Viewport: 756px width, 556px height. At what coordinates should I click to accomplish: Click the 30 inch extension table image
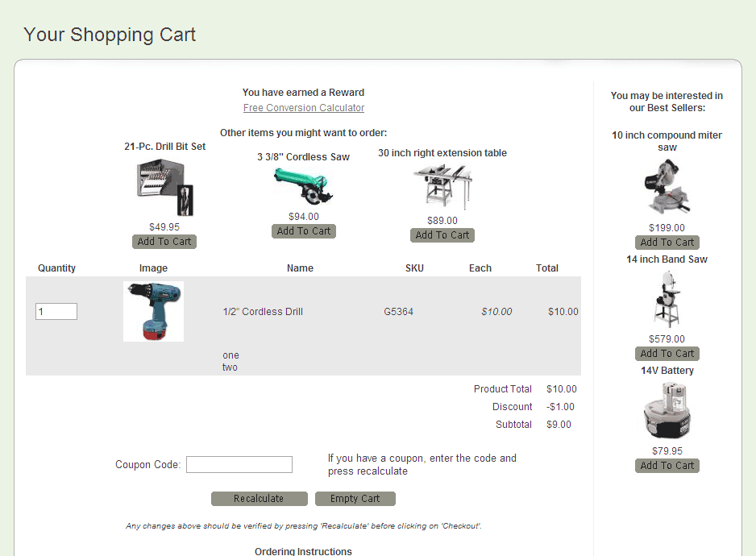[x=442, y=187]
